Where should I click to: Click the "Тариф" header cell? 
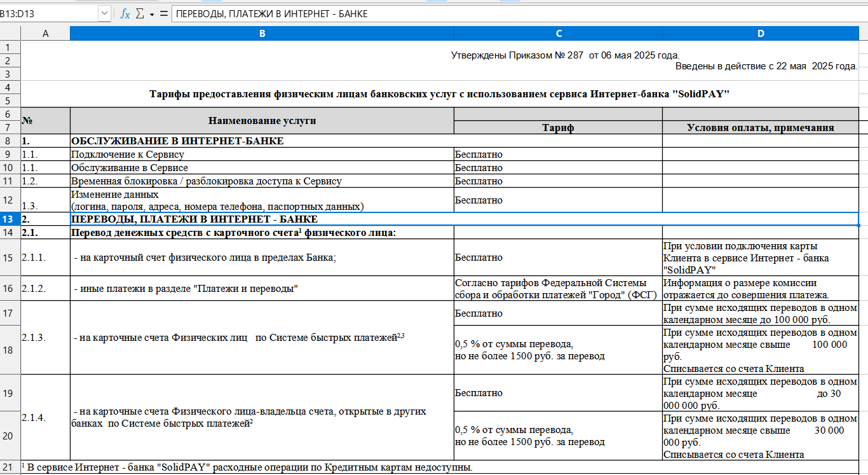pos(558,128)
